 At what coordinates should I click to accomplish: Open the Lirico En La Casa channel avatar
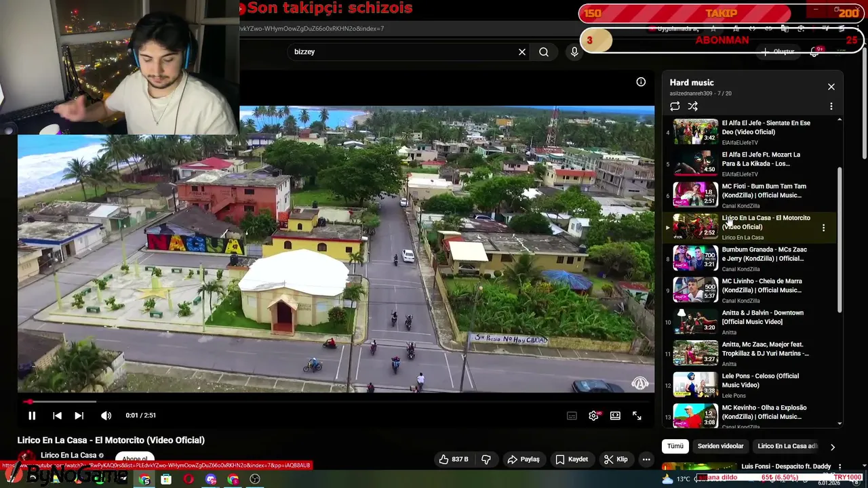[x=26, y=457]
